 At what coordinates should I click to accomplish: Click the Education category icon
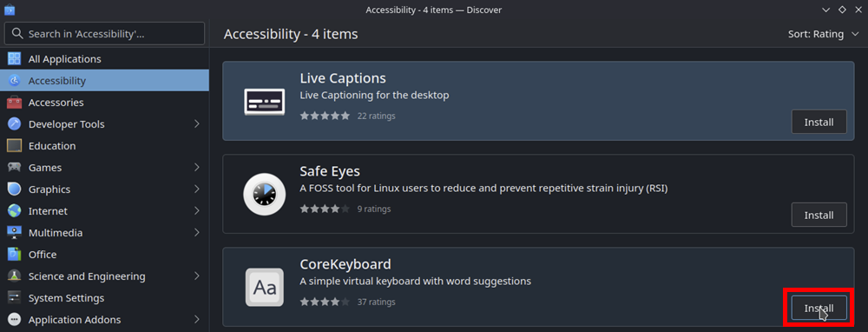pos(15,146)
